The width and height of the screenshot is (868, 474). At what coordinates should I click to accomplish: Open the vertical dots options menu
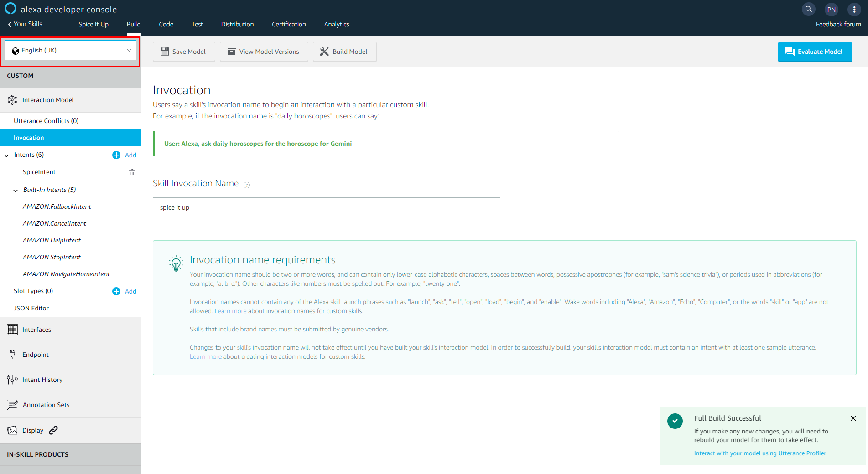[x=854, y=9]
